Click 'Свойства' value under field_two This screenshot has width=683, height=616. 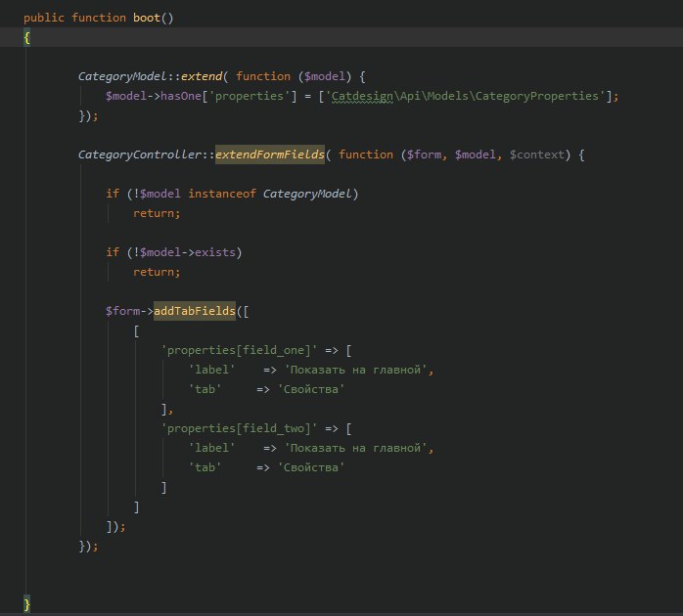pos(311,468)
